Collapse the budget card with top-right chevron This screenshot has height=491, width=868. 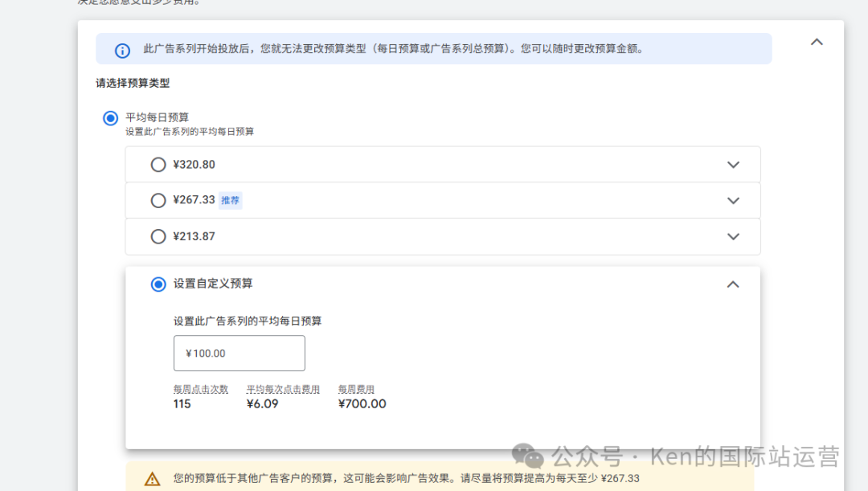point(817,42)
